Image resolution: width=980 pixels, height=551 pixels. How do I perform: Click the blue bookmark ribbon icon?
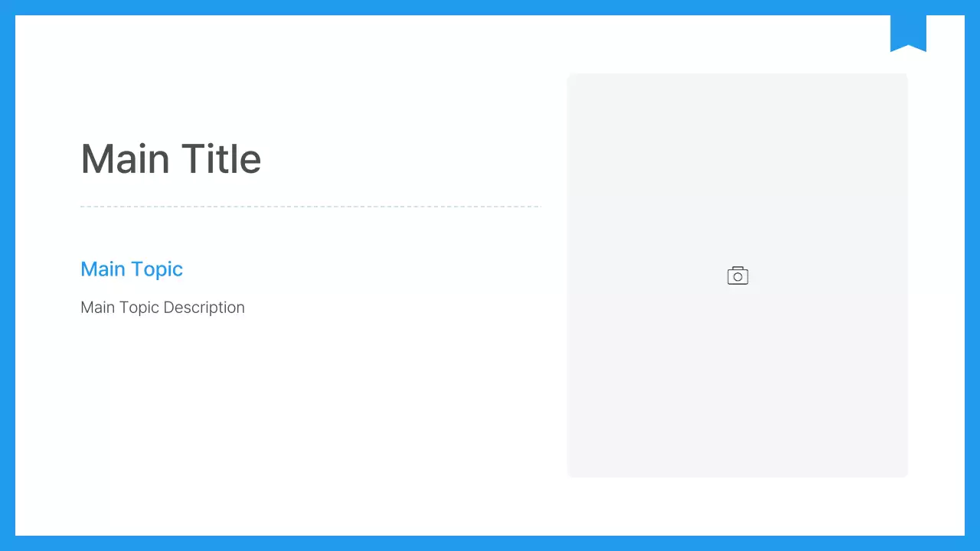point(908,32)
